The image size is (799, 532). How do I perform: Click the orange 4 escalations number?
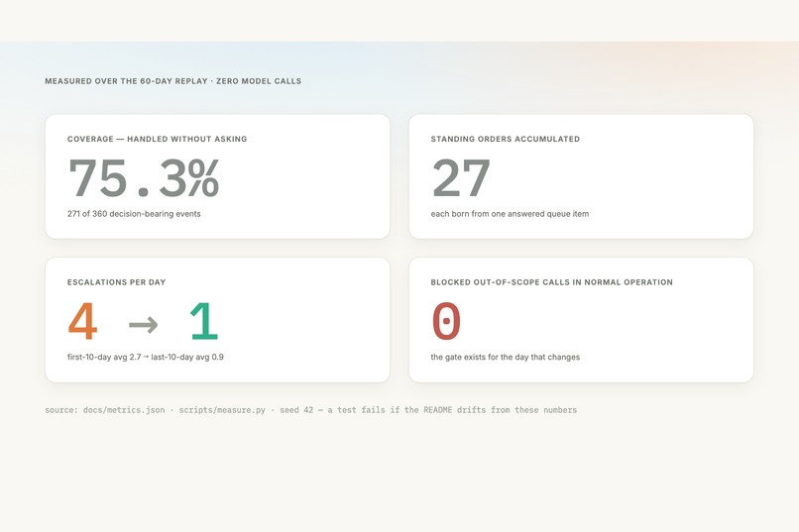point(82,321)
